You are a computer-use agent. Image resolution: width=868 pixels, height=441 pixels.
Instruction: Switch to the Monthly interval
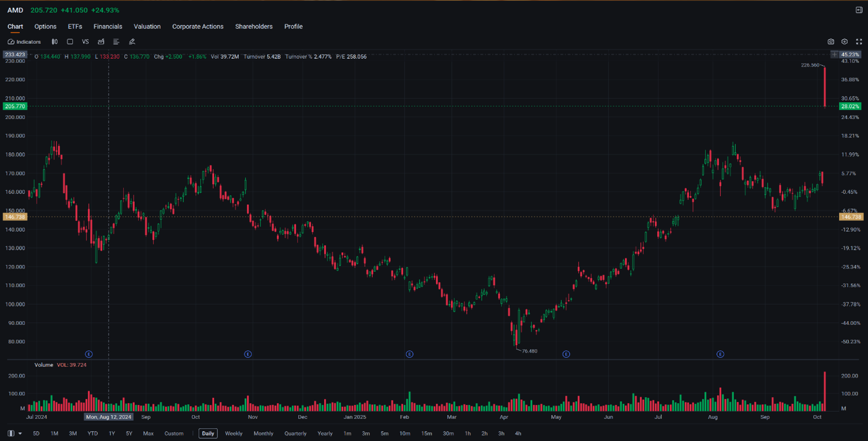click(x=263, y=433)
